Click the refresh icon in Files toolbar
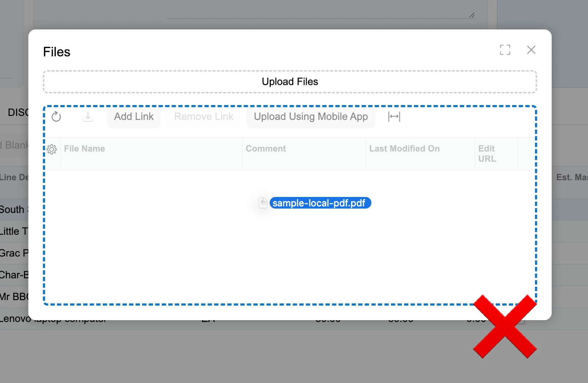The width and height of the screenshot is (588, 383). (x=56, y=117)
